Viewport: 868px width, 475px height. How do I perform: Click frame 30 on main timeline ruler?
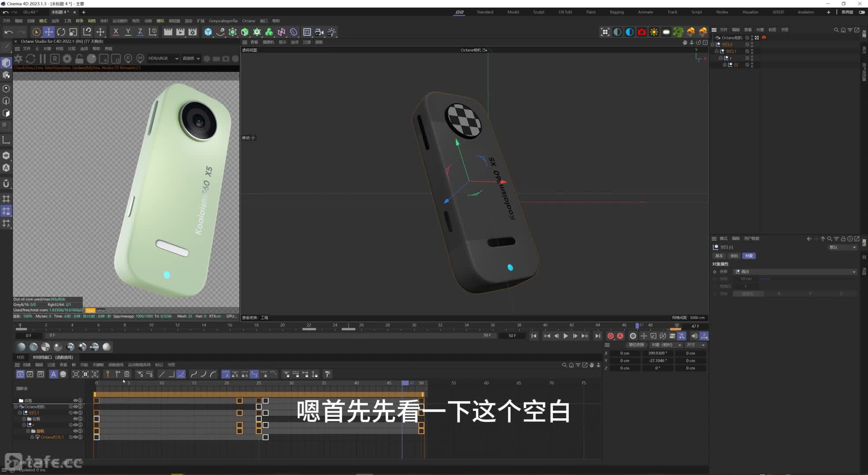[x=414, y=326]
